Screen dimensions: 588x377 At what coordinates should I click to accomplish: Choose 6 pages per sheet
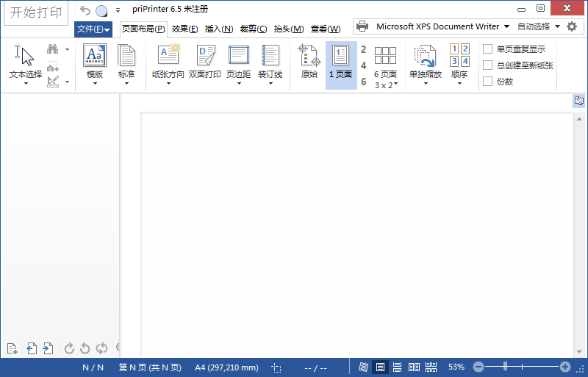pyautogui.click(x=363, y=82)
